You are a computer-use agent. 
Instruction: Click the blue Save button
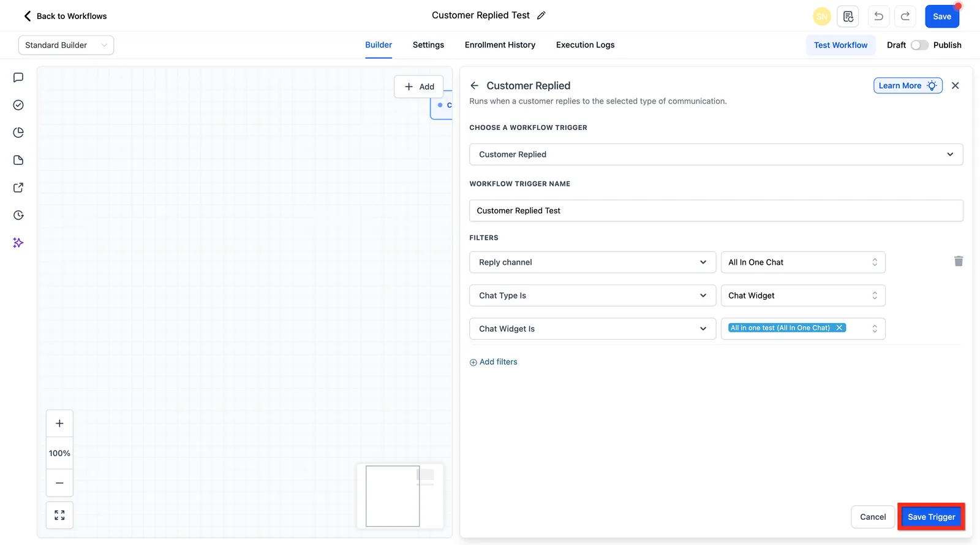[x=942, y=17]
